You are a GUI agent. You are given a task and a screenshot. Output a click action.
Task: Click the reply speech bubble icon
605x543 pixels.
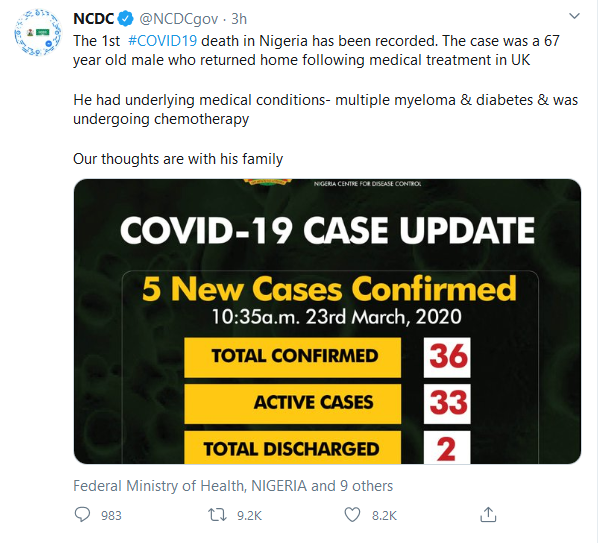point(83,514)
